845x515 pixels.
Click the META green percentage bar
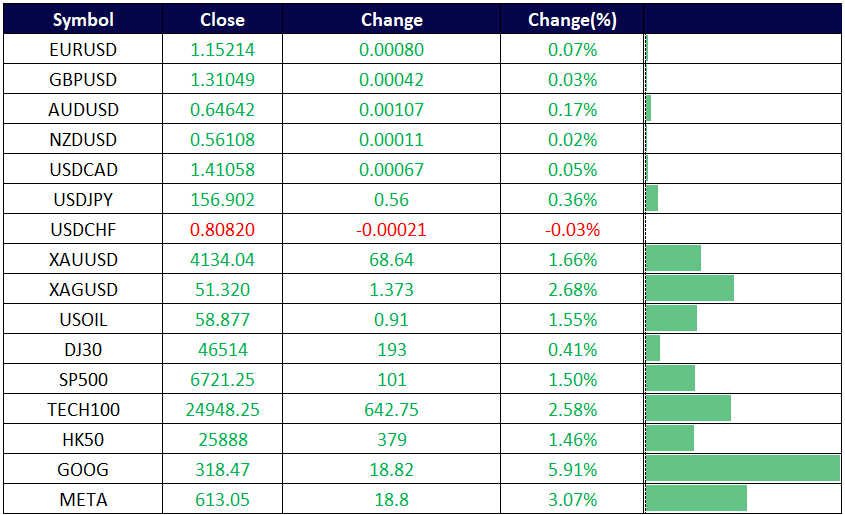(696, 499)
